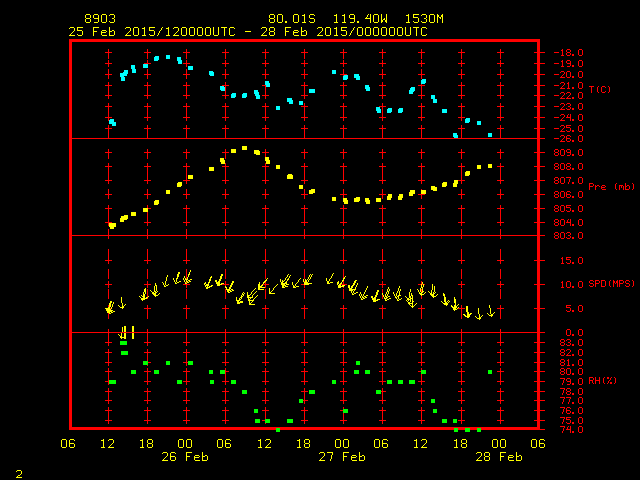Viewport: 640px width, 480px height.
Task: Select the longitude text 119.40W
Action: click(360, 19)
